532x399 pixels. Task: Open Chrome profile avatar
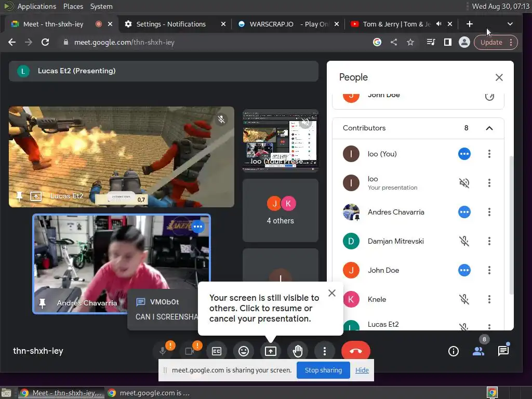(464, 42)
